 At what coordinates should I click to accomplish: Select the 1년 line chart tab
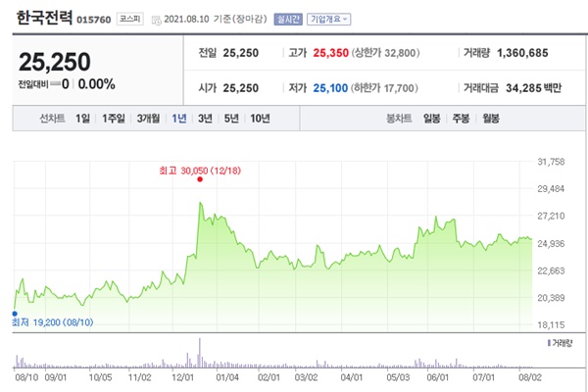[179, 119]
